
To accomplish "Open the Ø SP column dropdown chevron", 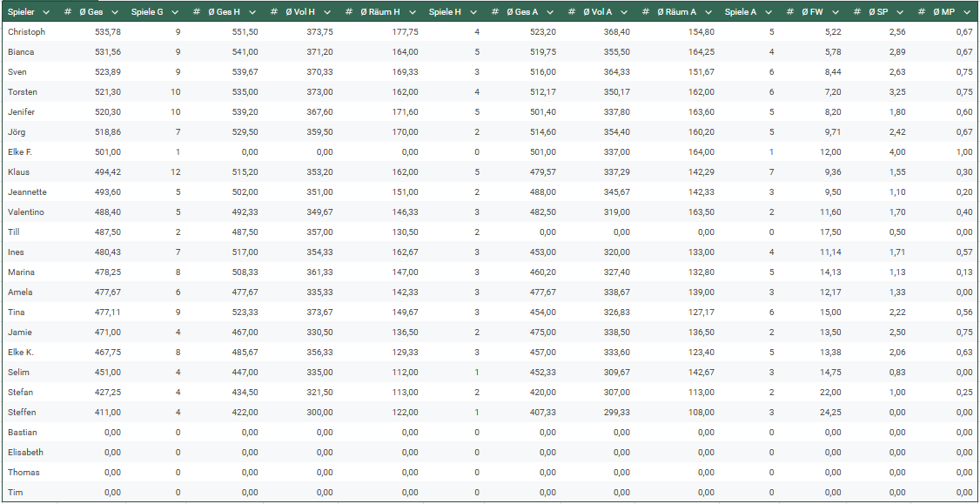I will point(901,11).
